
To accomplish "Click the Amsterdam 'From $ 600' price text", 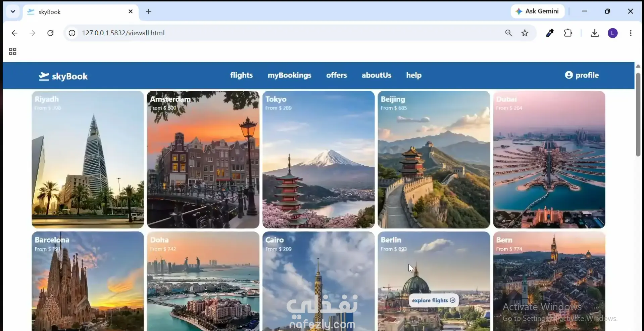I will click(x=163, y=108).
